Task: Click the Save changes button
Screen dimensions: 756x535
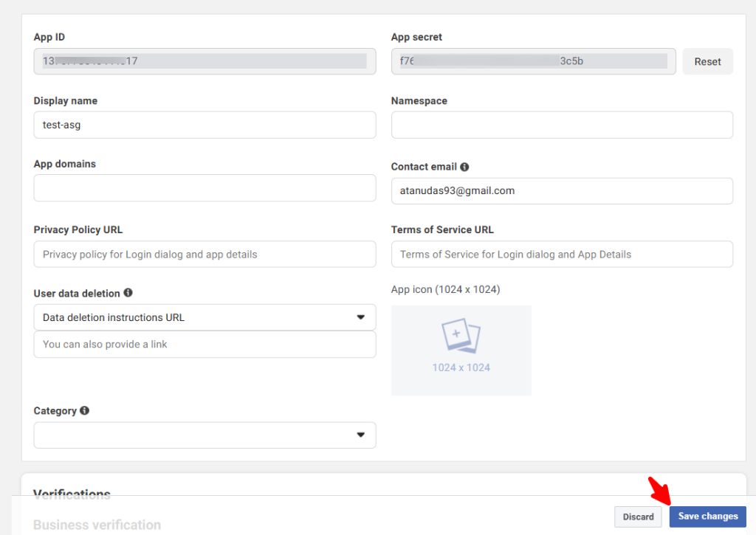Action: click(x=707, y=517)
